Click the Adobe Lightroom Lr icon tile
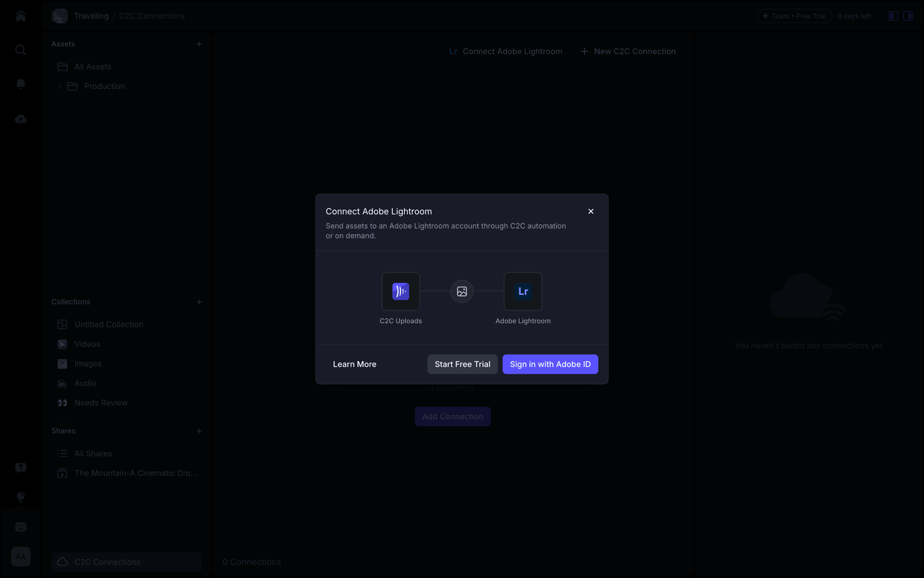The width and height of the screenshot is (924, 578). coord(523,291)
